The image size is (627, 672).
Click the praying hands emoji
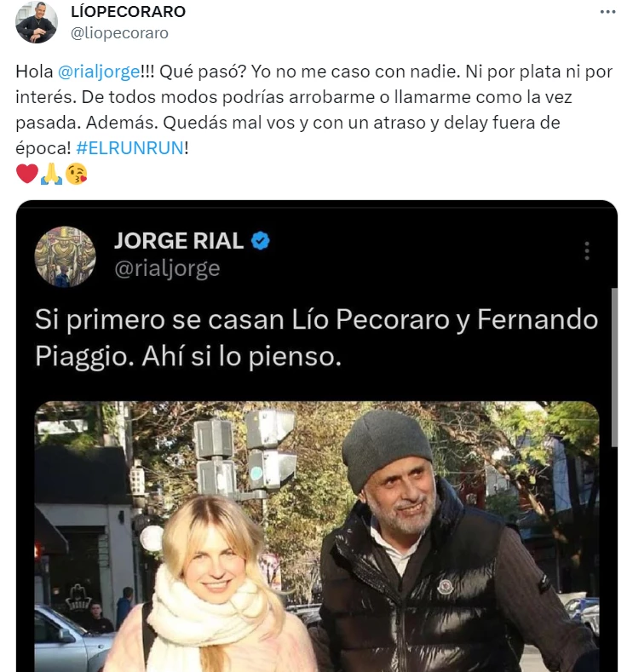tap(51, 174)
